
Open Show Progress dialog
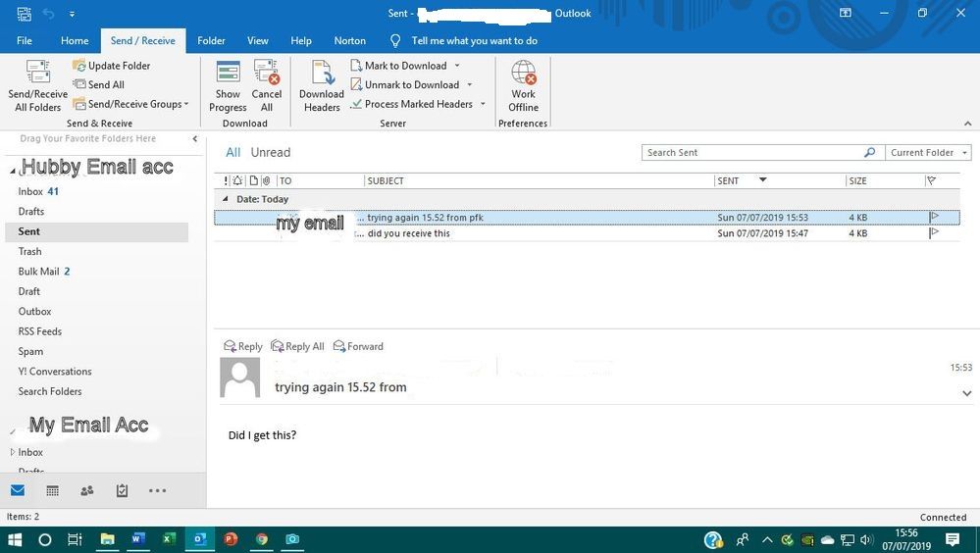(228, 85)
